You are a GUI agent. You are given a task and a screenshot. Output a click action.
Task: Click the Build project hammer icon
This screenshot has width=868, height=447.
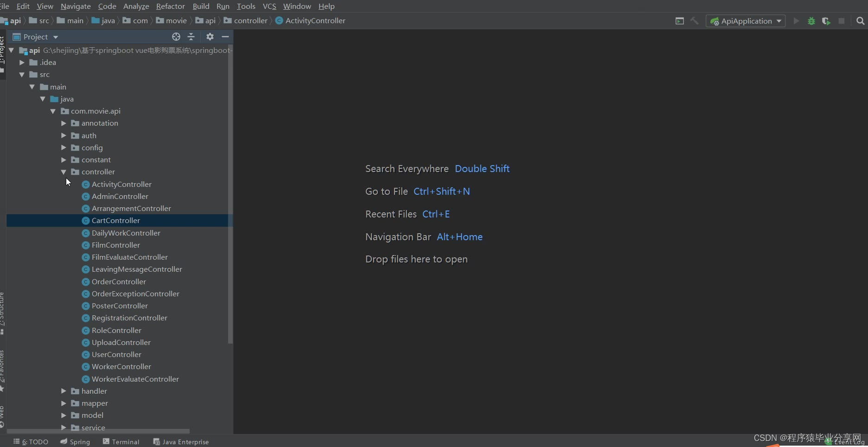(x=695, y=21)
